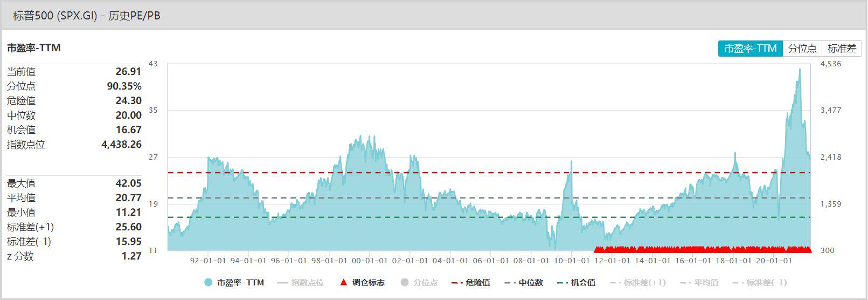Click the 20-01-01 x-axis label
This screenshot has height=300, width=868.
(x=774, y=261)
